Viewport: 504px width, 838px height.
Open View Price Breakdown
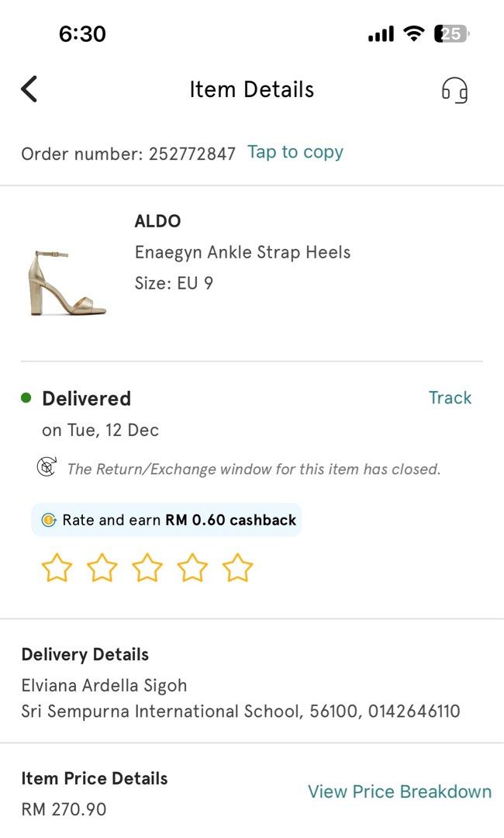point(400,791)
